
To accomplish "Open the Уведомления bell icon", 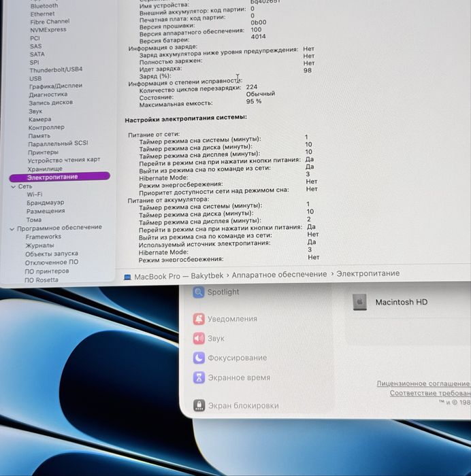I will (x=199, y=319).
